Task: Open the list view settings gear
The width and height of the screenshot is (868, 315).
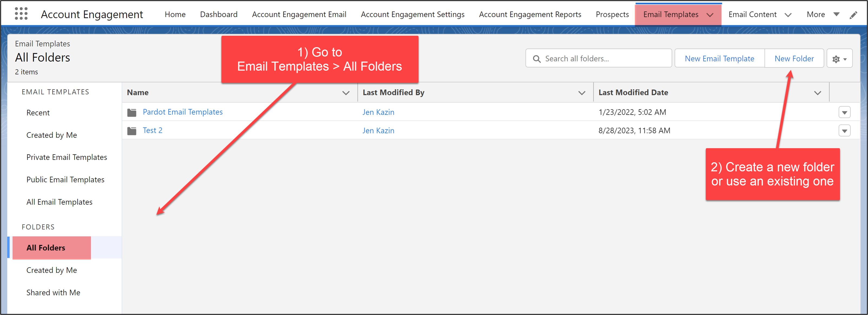Action: 839,59
